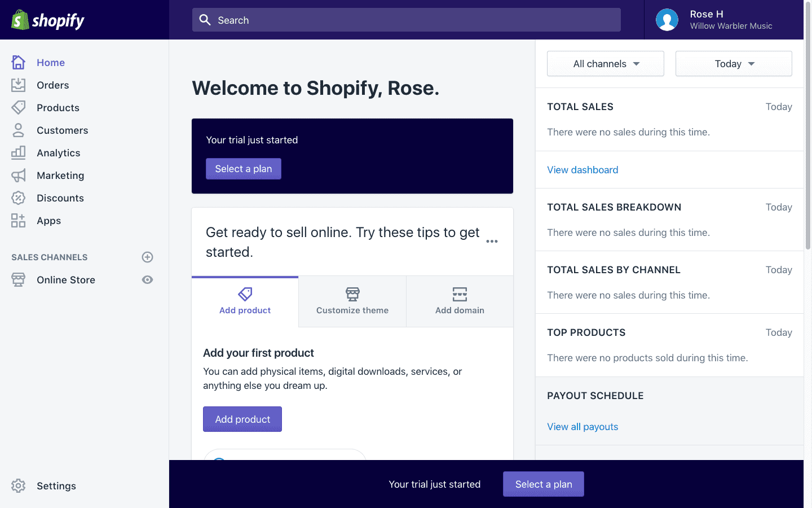Click the Online Store shop icon
The height and width of the screenshot is (508, 812).
coord(19,280)
